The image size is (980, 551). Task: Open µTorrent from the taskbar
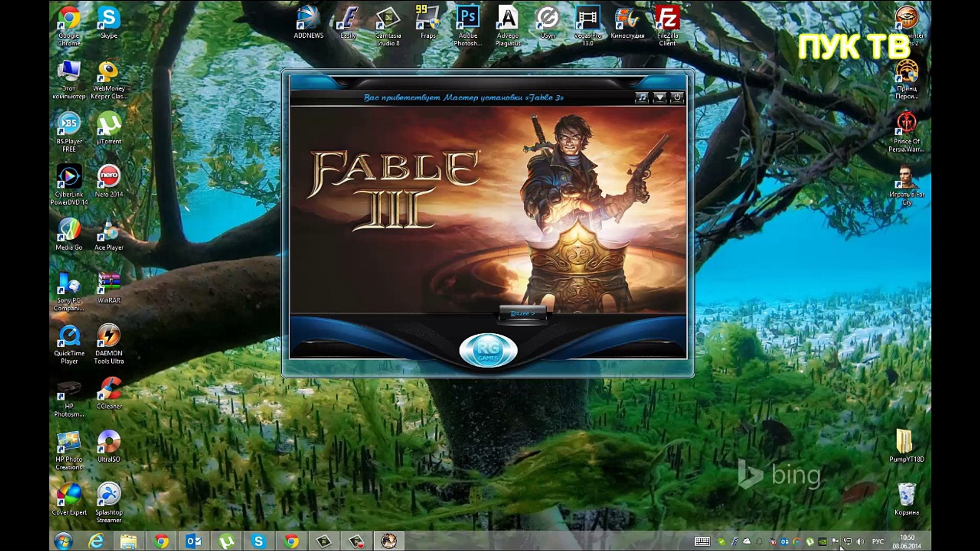pyautogui.click(x=226, y=541)
